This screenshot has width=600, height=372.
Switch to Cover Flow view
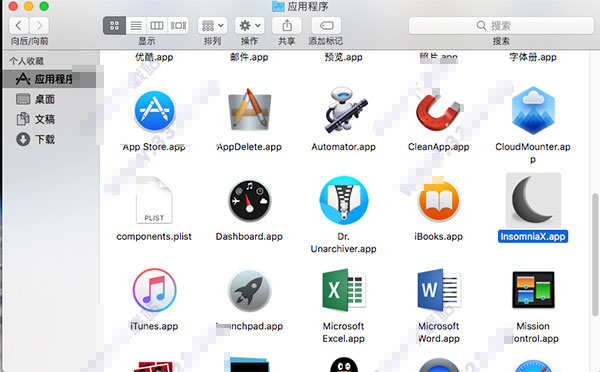click(178, 26)
